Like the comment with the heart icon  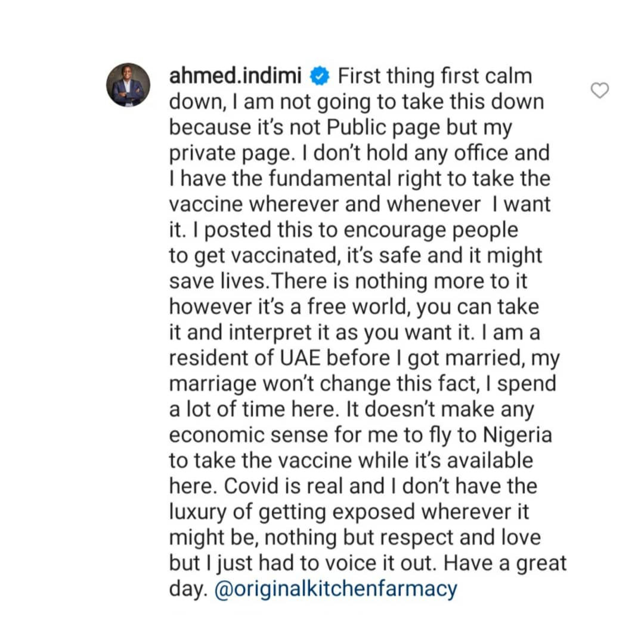click(x=599, y=91)
